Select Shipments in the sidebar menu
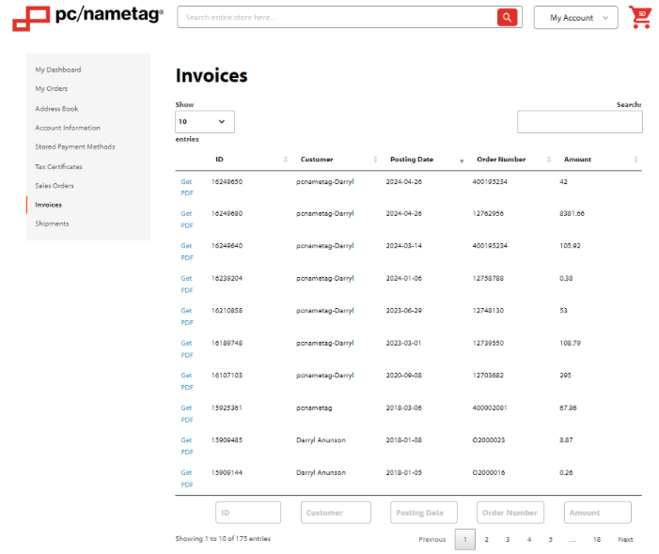 [52, 224]
